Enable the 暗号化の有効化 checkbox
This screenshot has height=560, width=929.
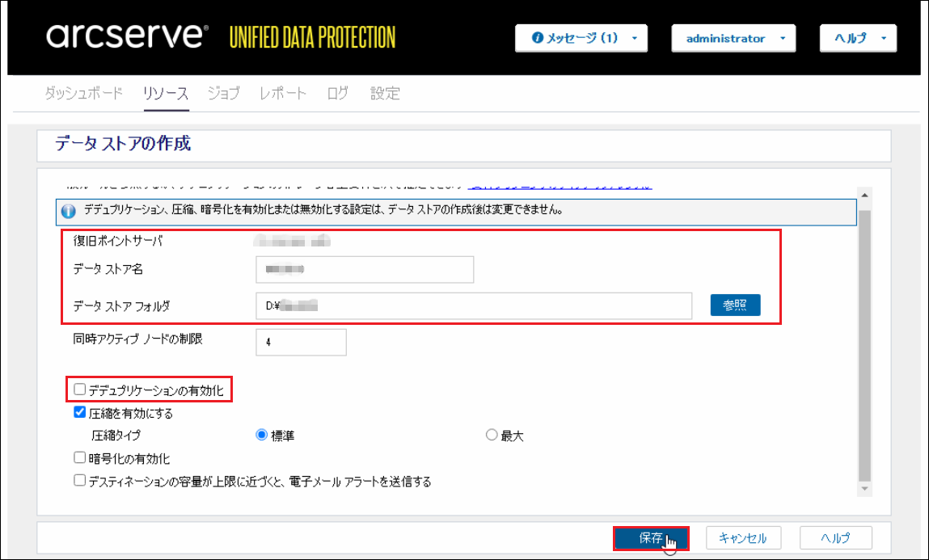point(79,457)
